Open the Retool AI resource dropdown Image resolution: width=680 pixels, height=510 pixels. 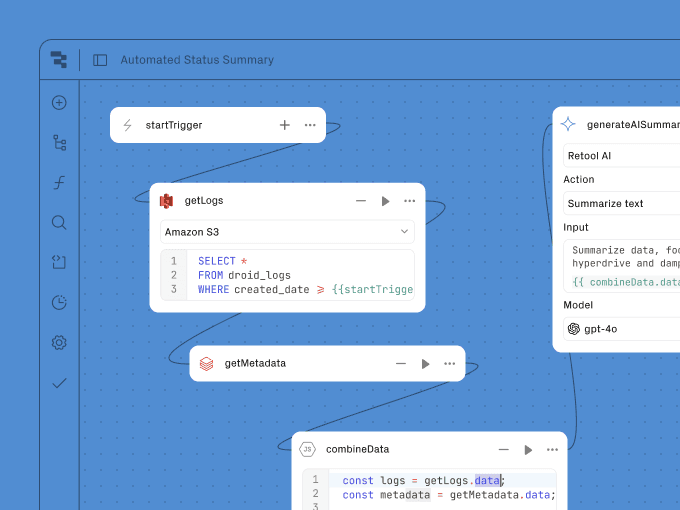[x=622, y=156]
